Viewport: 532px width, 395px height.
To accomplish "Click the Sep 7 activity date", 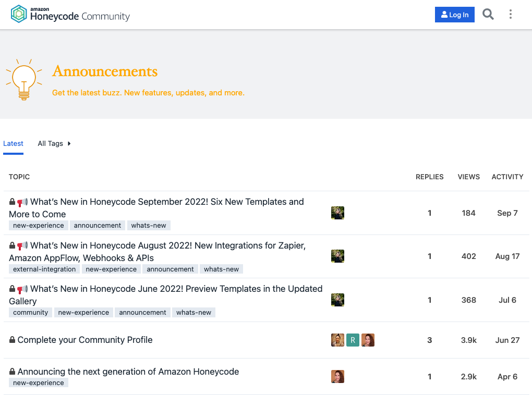I will (507, 213).
